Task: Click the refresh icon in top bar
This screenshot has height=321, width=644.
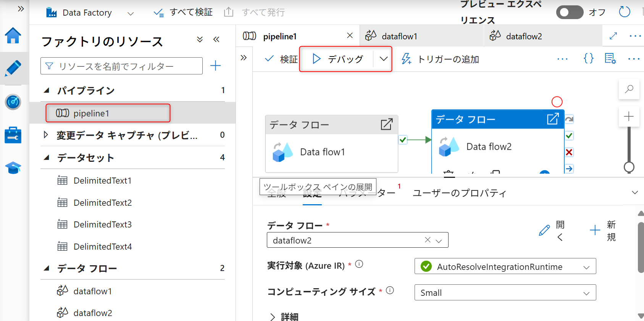Action: point(625,12)
